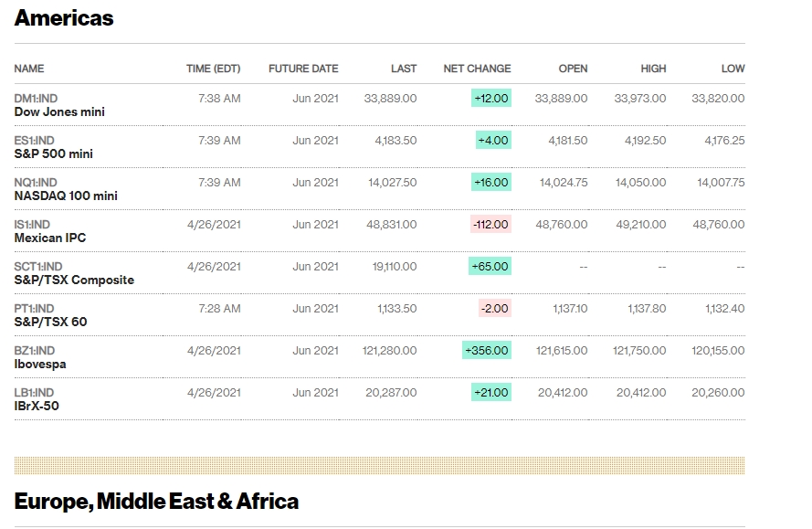812x529 pixels.
Task: Click the S&P 500 mini link
Action: (53, 153)
